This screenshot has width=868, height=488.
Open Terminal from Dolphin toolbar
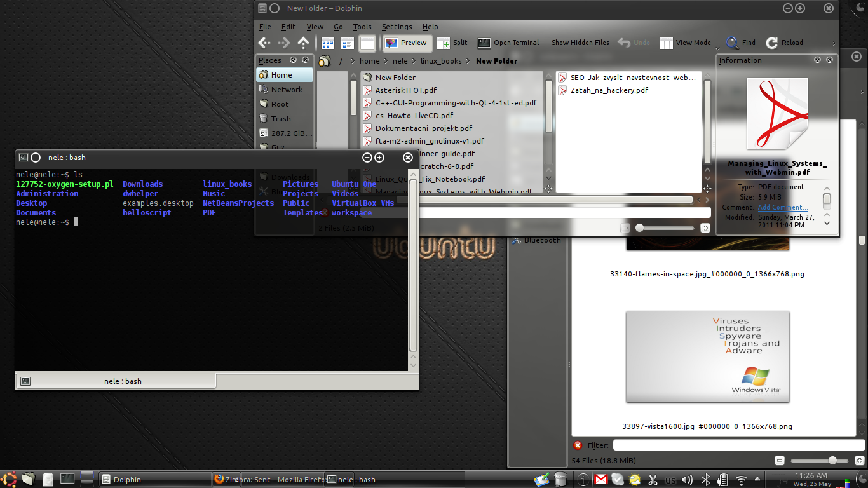[508, 43]
